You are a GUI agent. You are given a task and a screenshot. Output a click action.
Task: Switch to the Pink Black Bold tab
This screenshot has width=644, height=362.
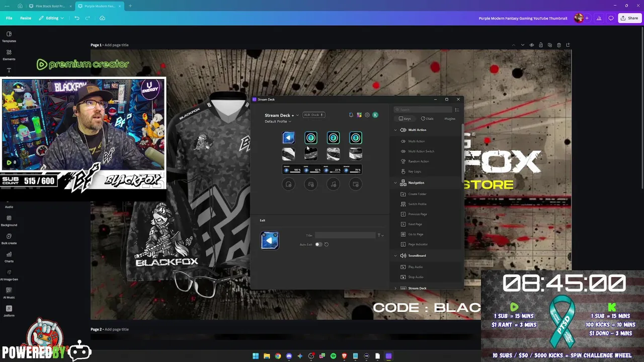tap(49, 6)
